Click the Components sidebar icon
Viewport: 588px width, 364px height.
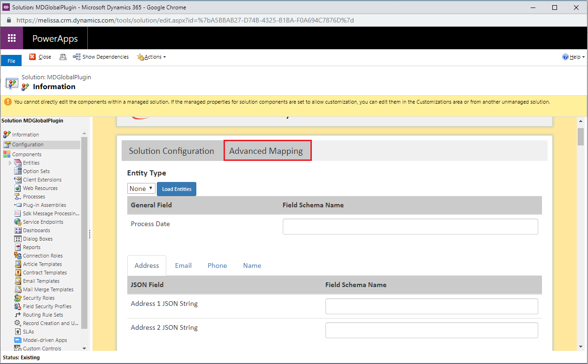[7, 154]
